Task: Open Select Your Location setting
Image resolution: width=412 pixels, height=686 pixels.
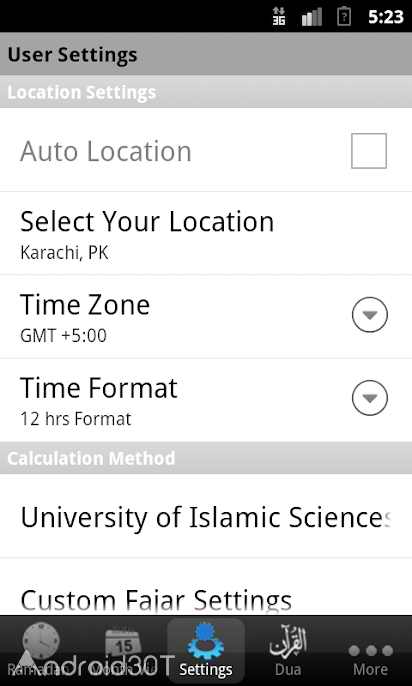Action: coord(206,233)
